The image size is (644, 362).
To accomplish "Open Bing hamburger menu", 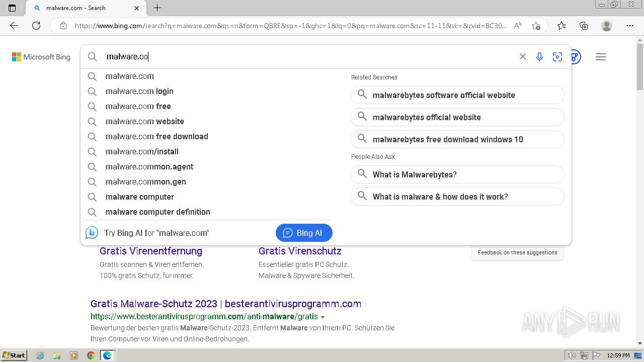I will pyautogui.click(x=601, y=57).
